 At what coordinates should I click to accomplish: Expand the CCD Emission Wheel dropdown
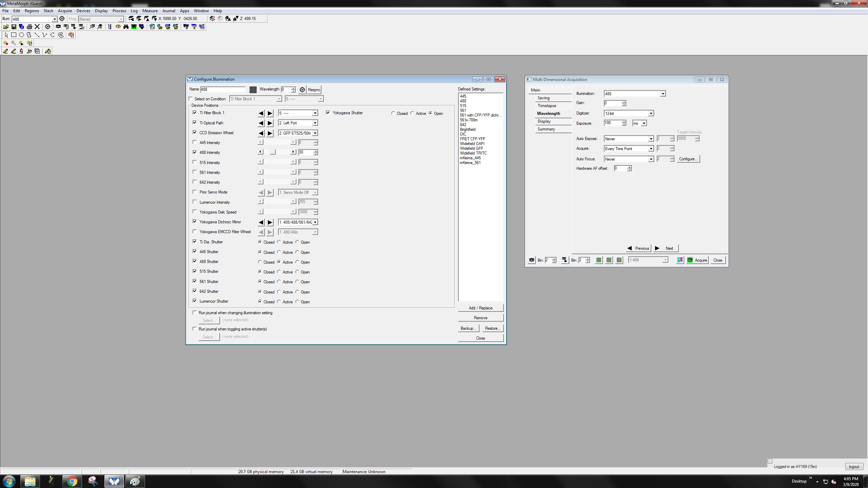315,133
